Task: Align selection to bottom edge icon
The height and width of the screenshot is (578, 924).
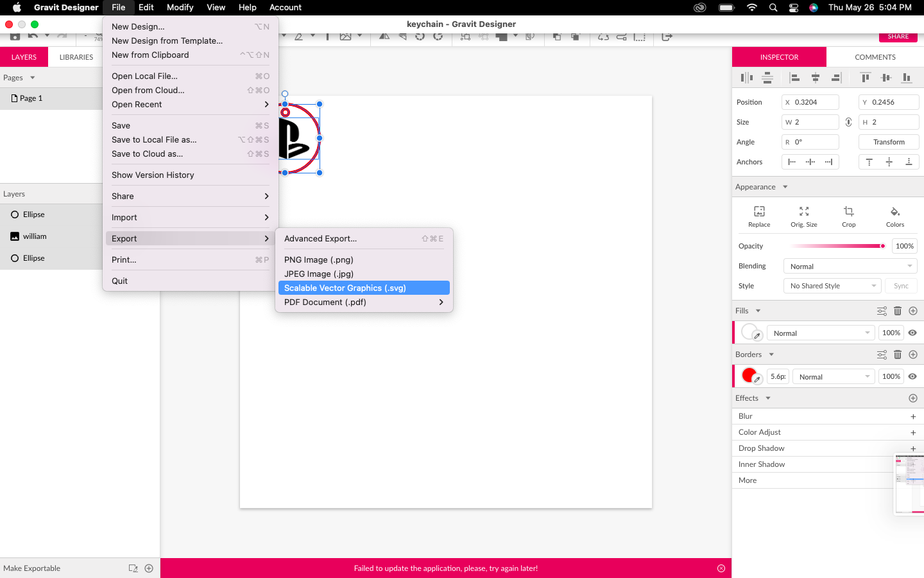Action: tap(907, 78)
